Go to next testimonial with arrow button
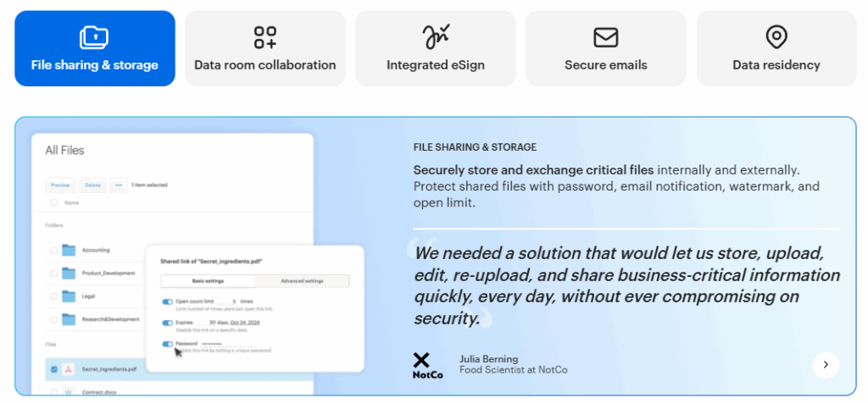 (826, 365)
